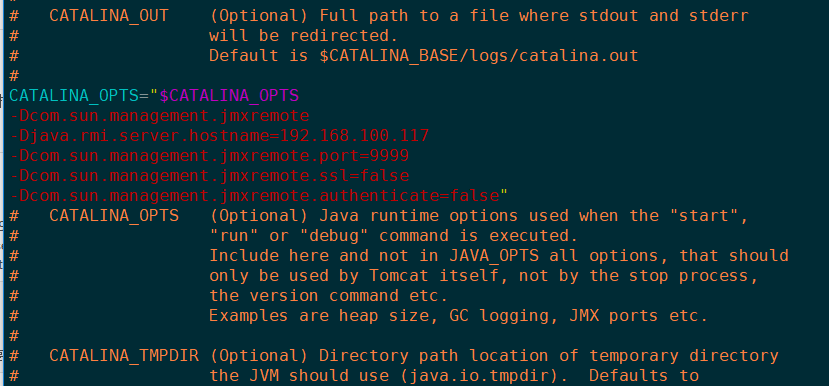The width and height of the screenshot is (829, 386).
Task: Click the CATALINA_TMPDIR comment heading
Action: pos(124,356)
